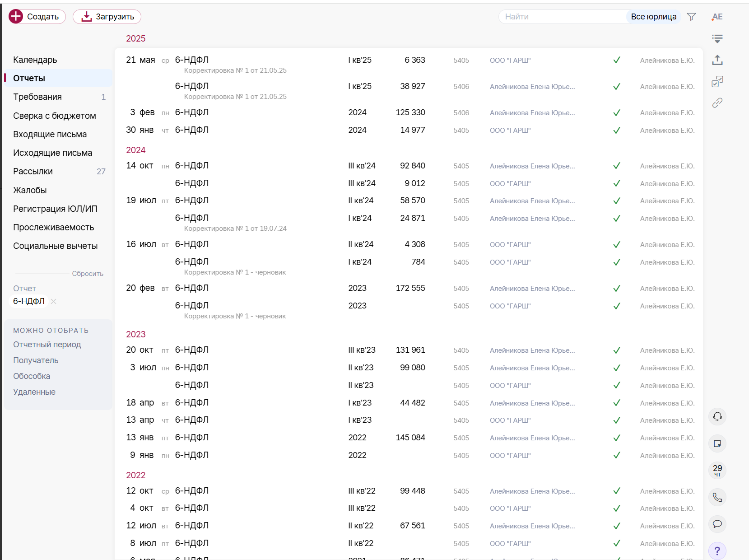Click the Создать button
749x560 pixels.
coord(37,17)
